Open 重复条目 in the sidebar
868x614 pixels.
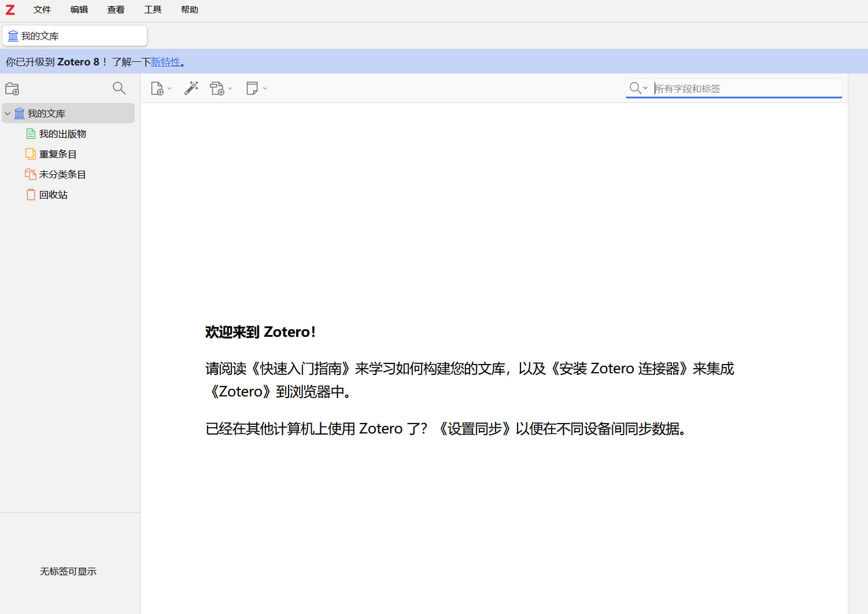pyautogui.click(x=58, y=154)
